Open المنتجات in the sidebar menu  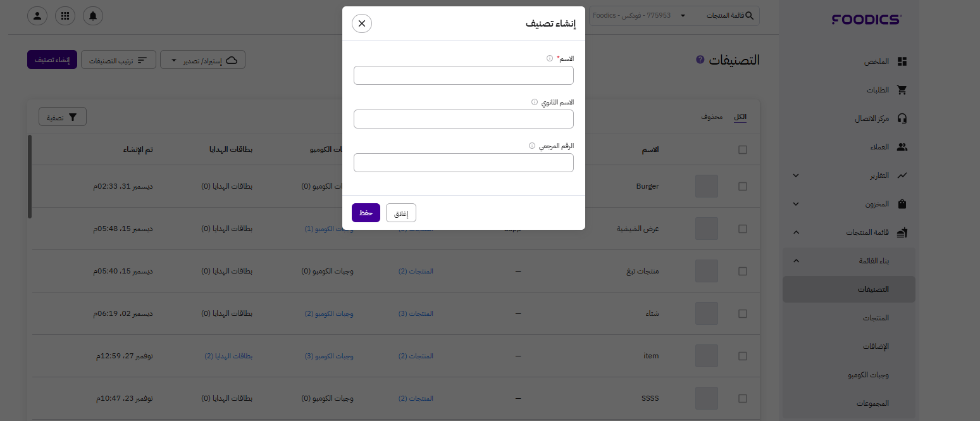876,318
